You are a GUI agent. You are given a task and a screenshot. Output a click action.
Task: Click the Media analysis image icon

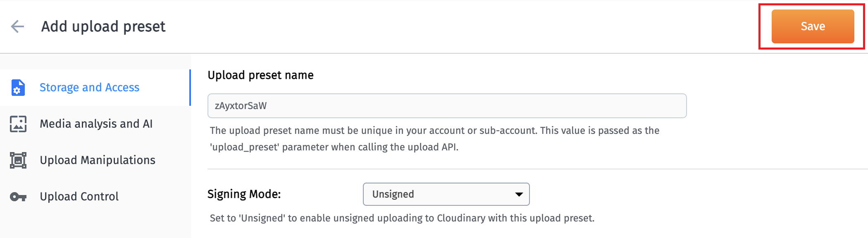click(18, 124)
